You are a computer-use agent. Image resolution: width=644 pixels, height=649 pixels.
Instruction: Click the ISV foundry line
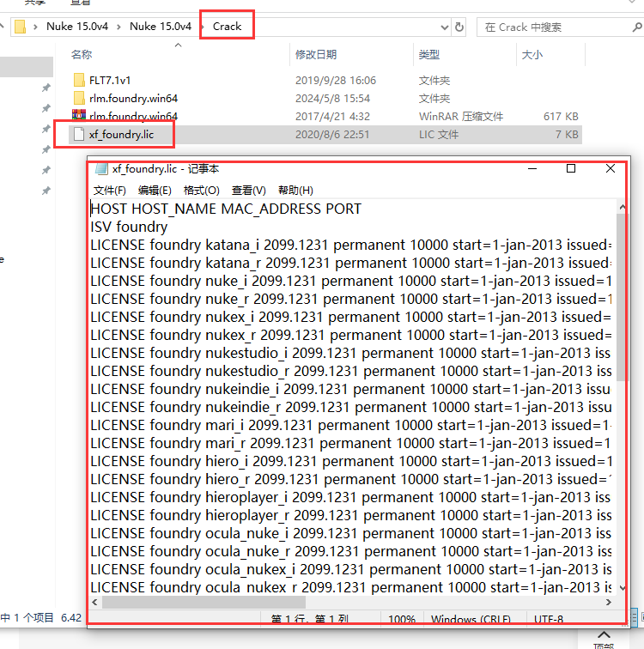click(129, 227)
